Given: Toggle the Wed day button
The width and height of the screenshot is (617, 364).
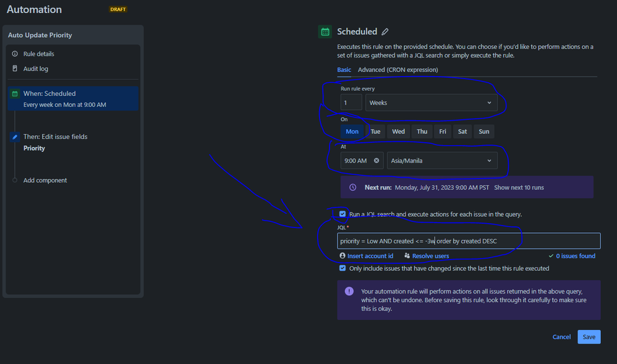Looking at the screenshot, I should coord(398,132).
